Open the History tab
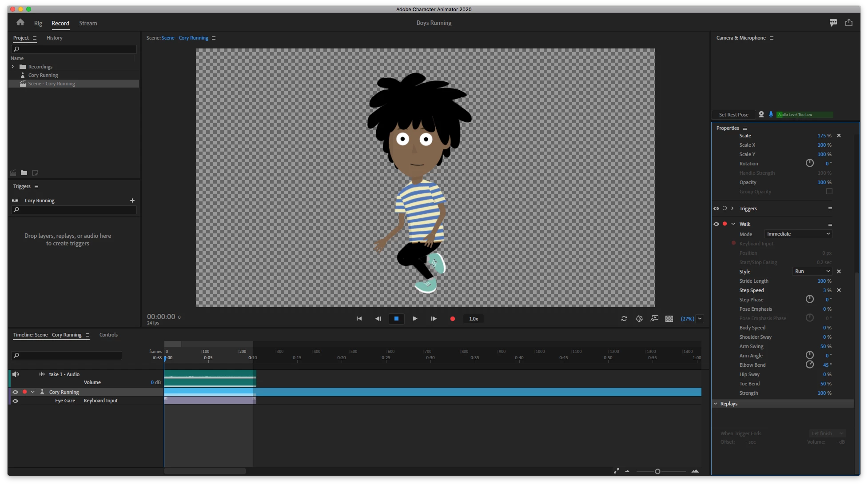868x485 pixels. pos(54,38)
